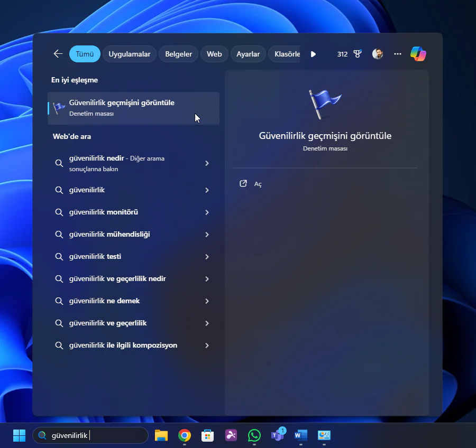
Task: Expand more search filters with arrow button
Action: tap(313, 53)
